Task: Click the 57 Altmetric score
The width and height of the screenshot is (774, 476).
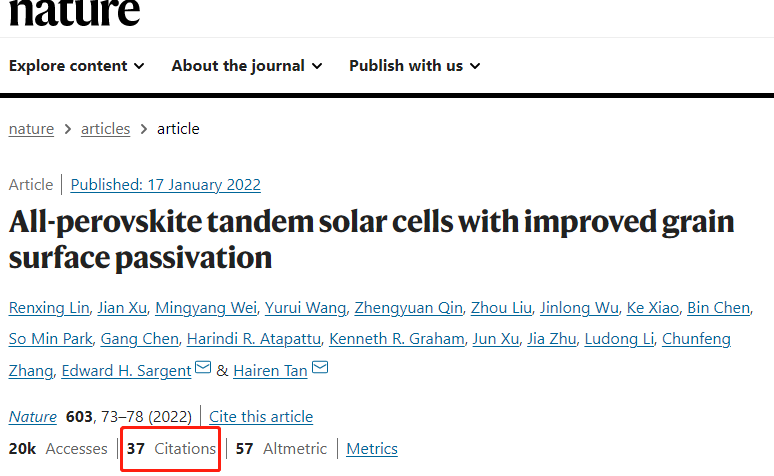Action: (281, 449)
